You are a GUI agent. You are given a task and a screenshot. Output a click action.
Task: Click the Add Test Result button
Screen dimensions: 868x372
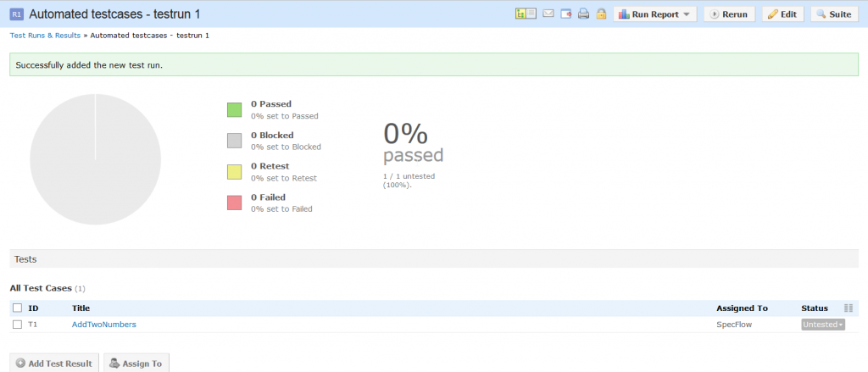point(54,364)
